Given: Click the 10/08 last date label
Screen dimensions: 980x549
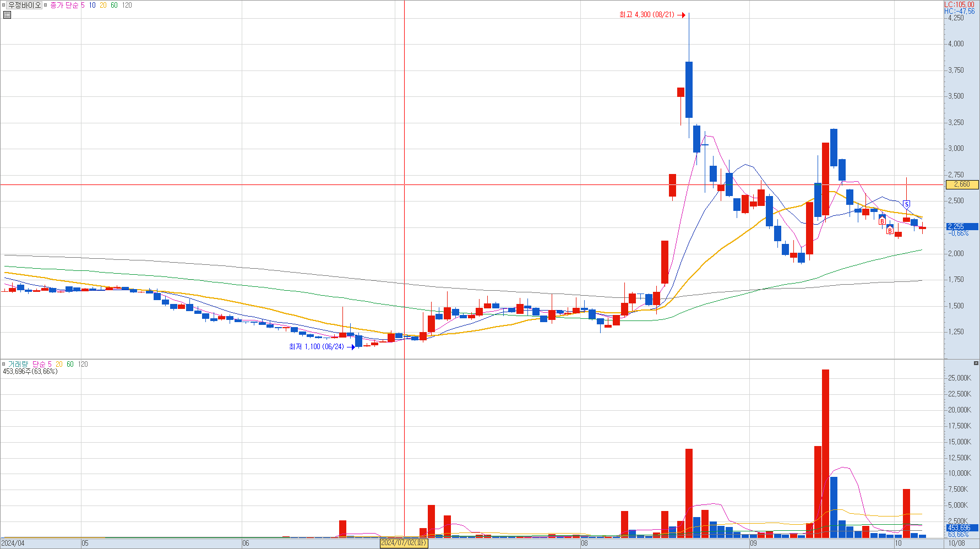Looking at the screenshot, I should (x=957, y=543).
